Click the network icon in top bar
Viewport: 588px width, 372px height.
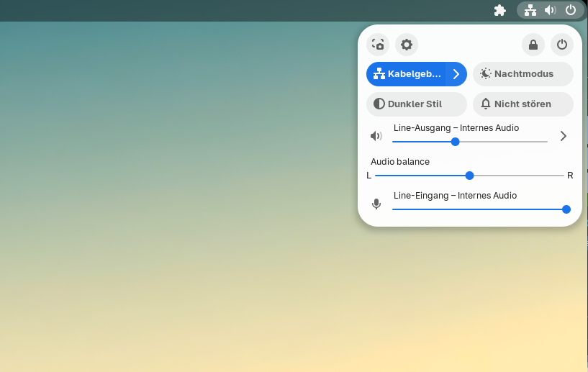[530, 10]
